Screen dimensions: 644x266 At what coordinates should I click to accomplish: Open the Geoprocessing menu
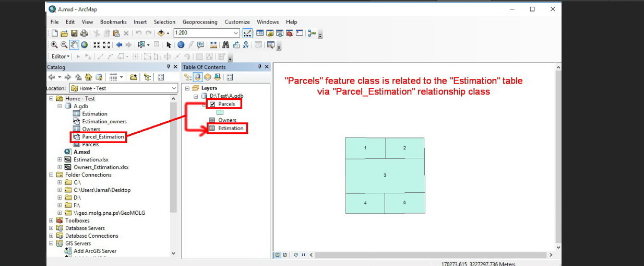[200, 22]
